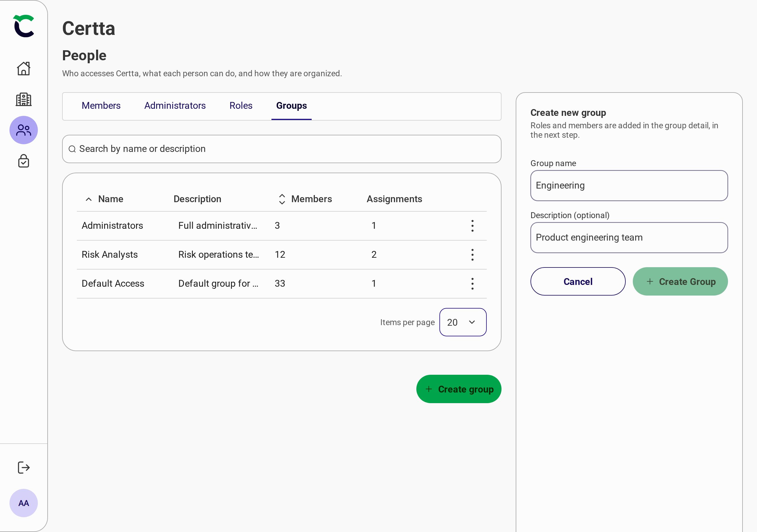Open the three-dot menu for Administrators row
The width and height of the screenshot is (757, 532).
click(x=472, y=226)
